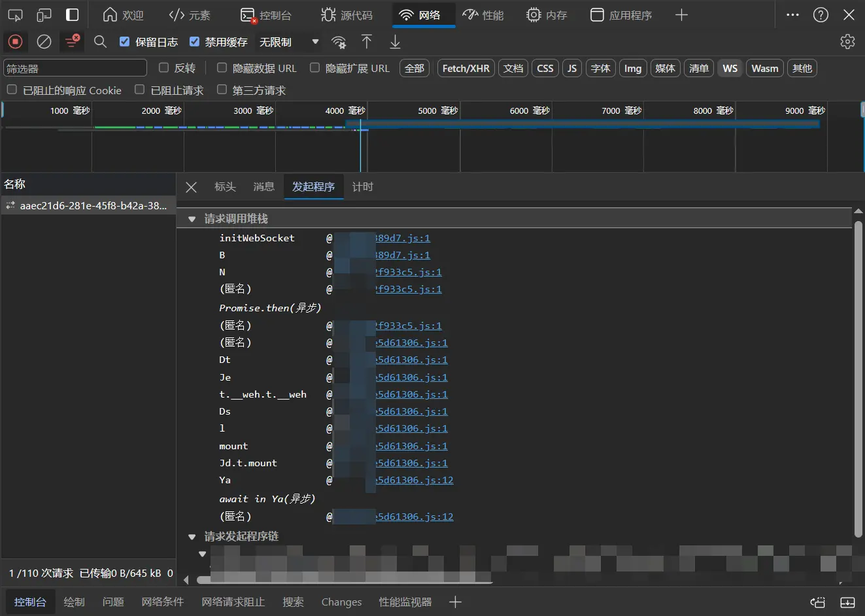Image resolution: width=865 pixels, height=616 pixels.
Task: Close the request details pane
Action: [191, 187]
